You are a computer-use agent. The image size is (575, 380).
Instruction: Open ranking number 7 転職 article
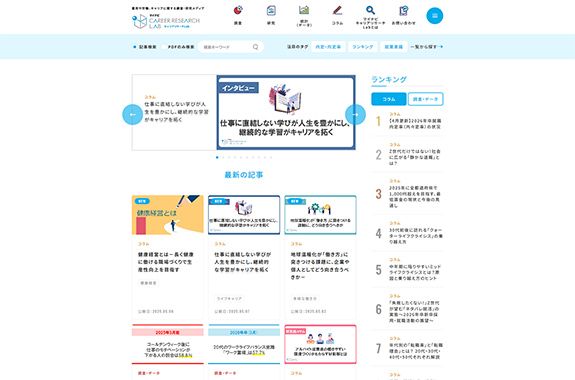click(407, 348)
